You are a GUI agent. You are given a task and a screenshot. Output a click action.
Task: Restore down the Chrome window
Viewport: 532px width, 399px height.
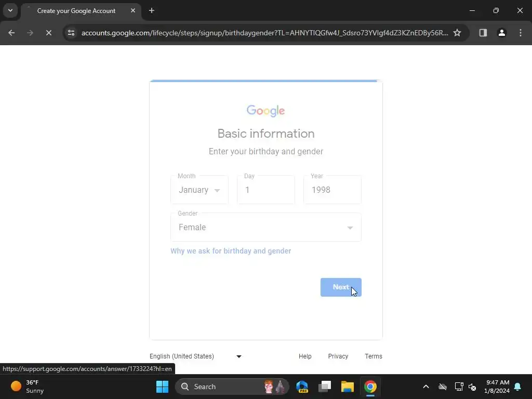pyautogui.click(x=496, y=10)
